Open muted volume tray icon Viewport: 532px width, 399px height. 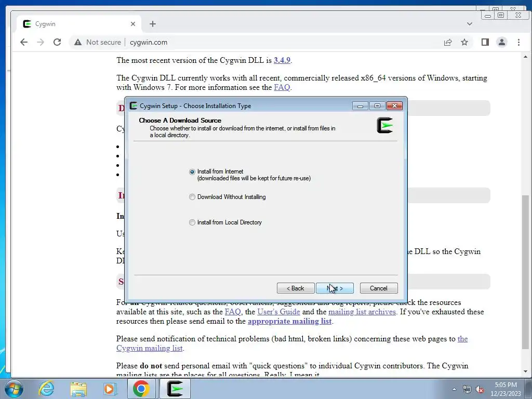[x=480, y=389]
